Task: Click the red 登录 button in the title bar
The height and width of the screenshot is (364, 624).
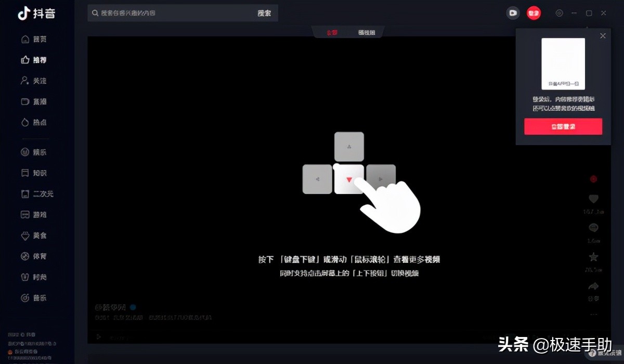Action: (x=534, y=13)
